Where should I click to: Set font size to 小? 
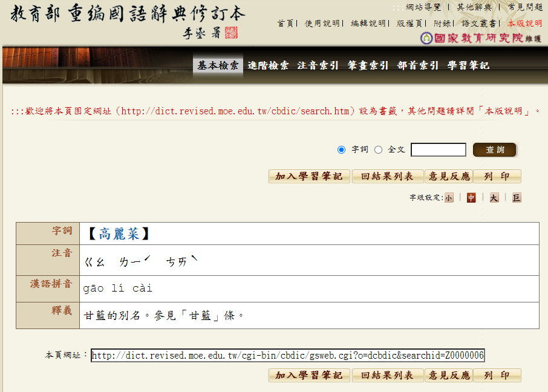click(x=449, y=198)
